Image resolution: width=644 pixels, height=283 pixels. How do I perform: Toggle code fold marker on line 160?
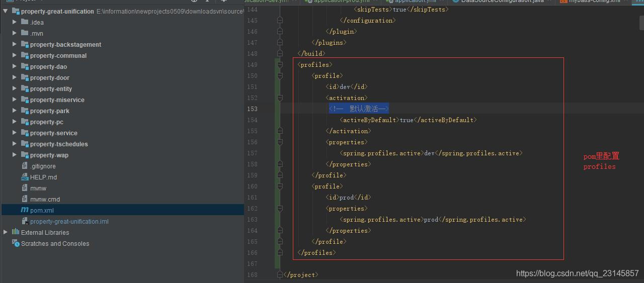click(280, 186)
